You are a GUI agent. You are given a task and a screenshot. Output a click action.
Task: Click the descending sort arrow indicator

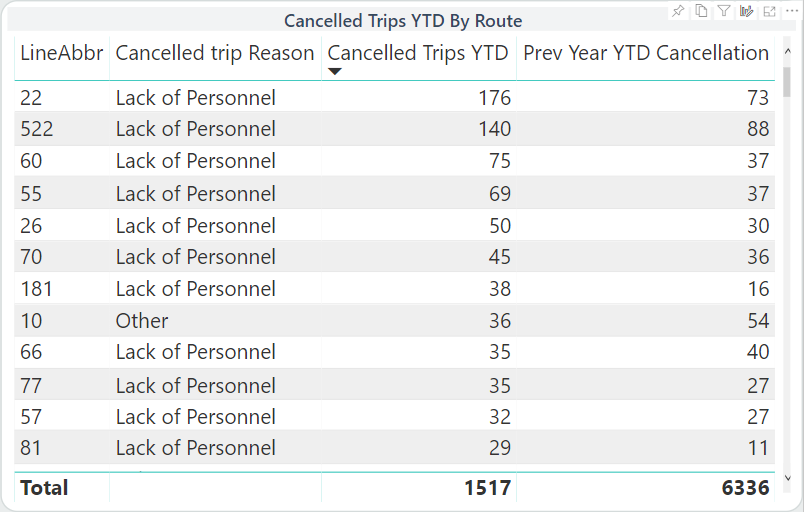(335, 71)
